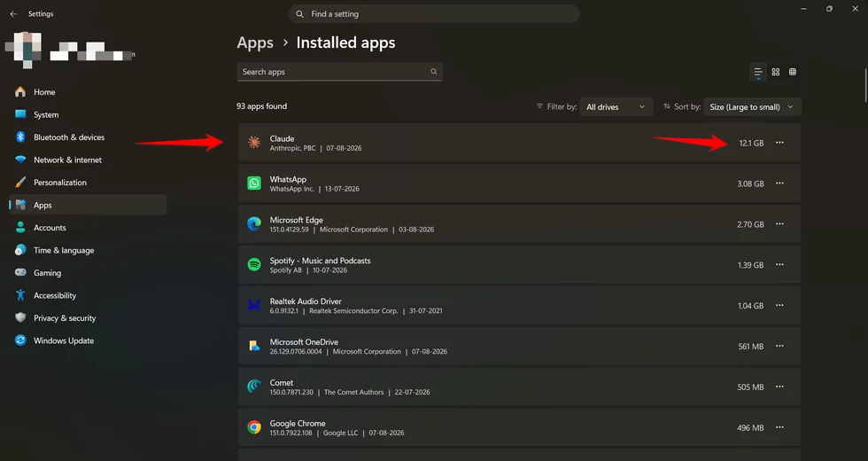Image resolution: width=868 pixels, height=461 pixels.
Task: Minimize the Settings window
Action: click(x=803, y=9)
